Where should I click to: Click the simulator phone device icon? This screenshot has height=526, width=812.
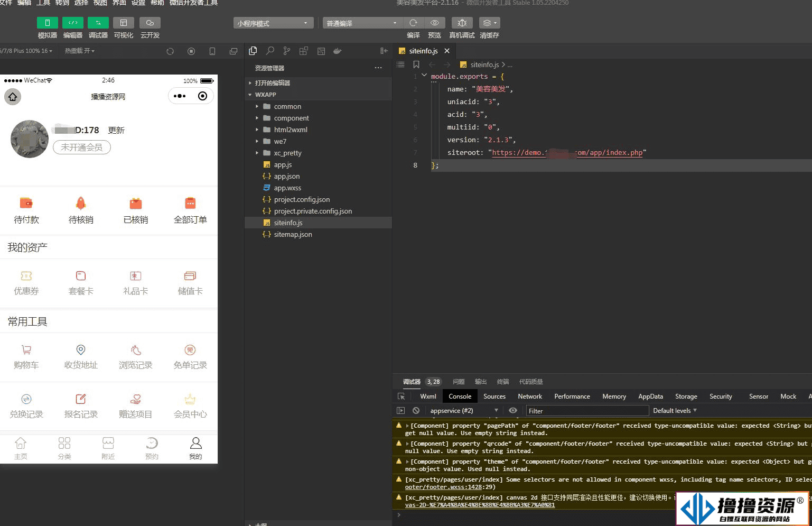(212, 51)
